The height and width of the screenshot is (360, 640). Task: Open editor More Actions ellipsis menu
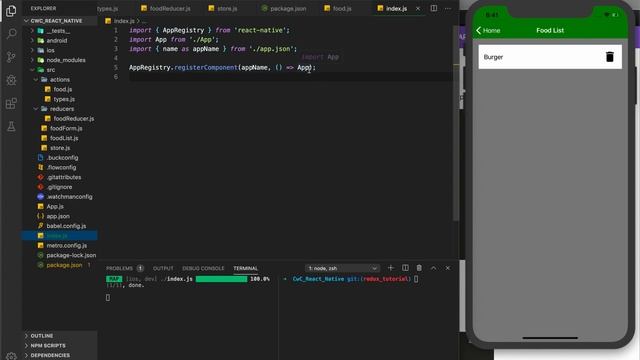click(x=448, y=8)
